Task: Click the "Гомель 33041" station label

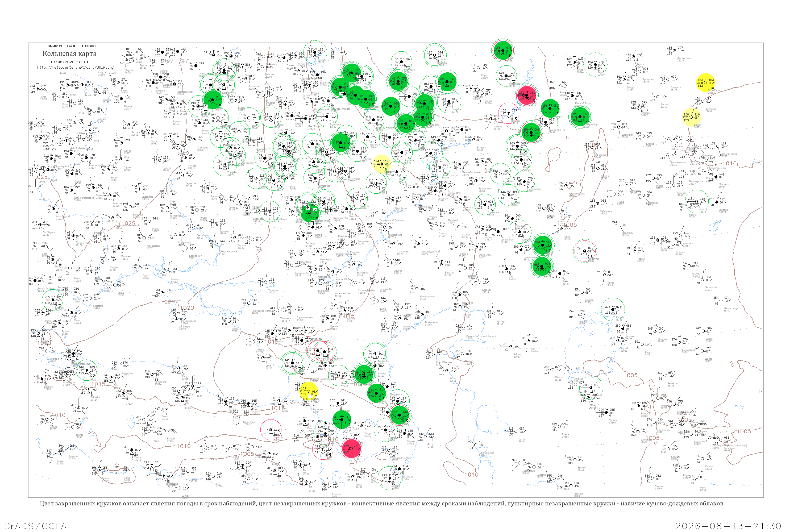Action: point(192,167)
